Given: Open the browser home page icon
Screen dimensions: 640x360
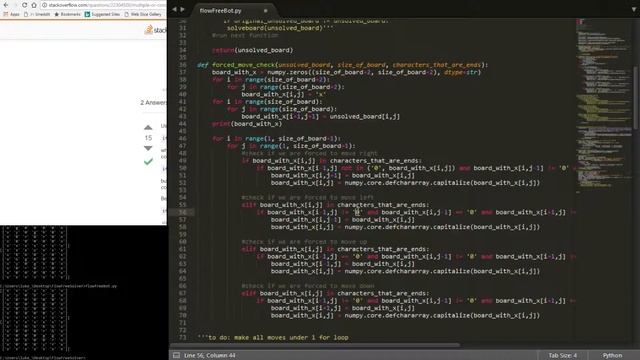Looking at the screenshot, I should pos(34,5).
